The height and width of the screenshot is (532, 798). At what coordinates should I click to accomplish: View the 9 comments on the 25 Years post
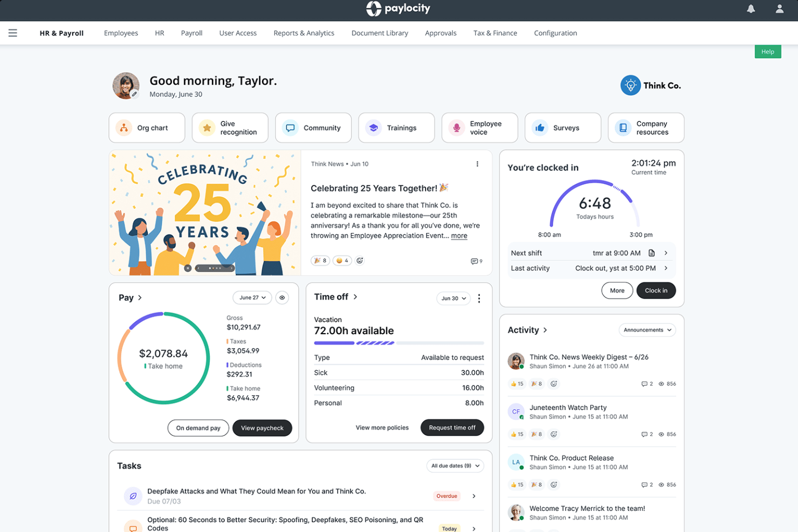point(477,261)
